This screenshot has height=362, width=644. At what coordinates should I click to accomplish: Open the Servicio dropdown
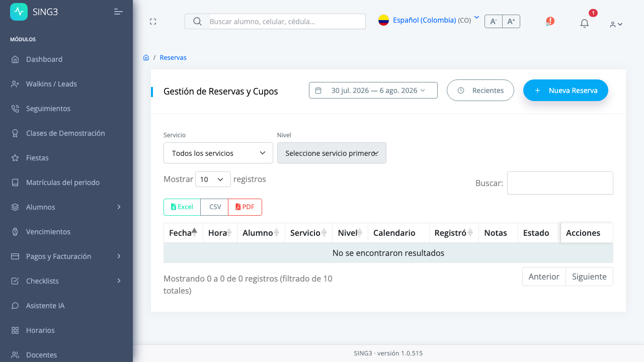click(x=218, y=153)
